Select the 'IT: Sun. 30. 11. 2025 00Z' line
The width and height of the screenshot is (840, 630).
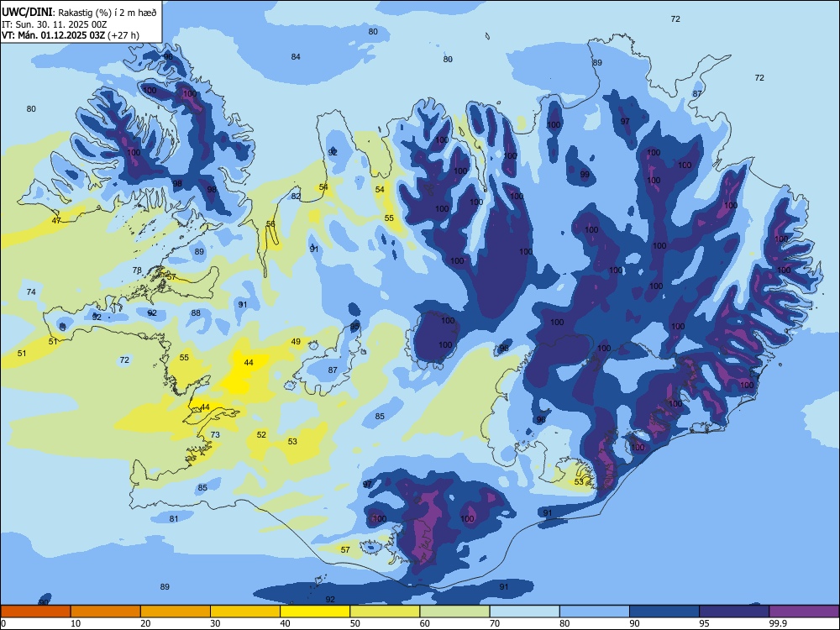pos(54,24)
